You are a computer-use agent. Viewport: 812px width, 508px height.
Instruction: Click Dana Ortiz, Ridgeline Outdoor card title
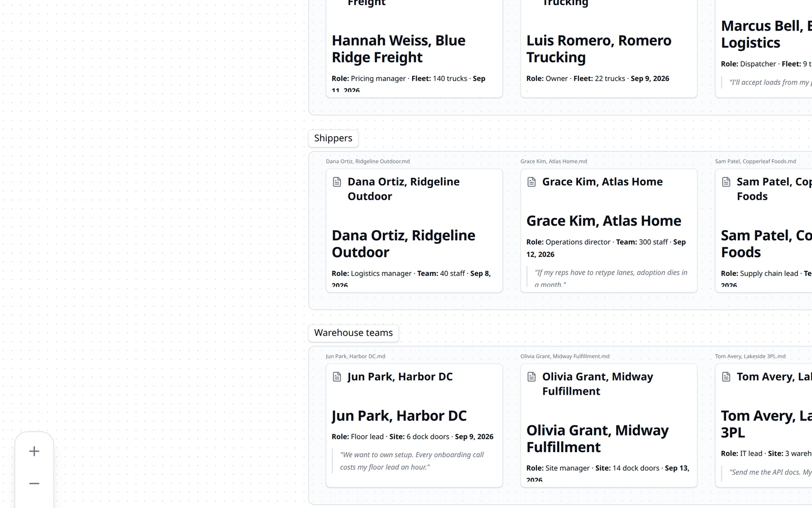(403, 189)
